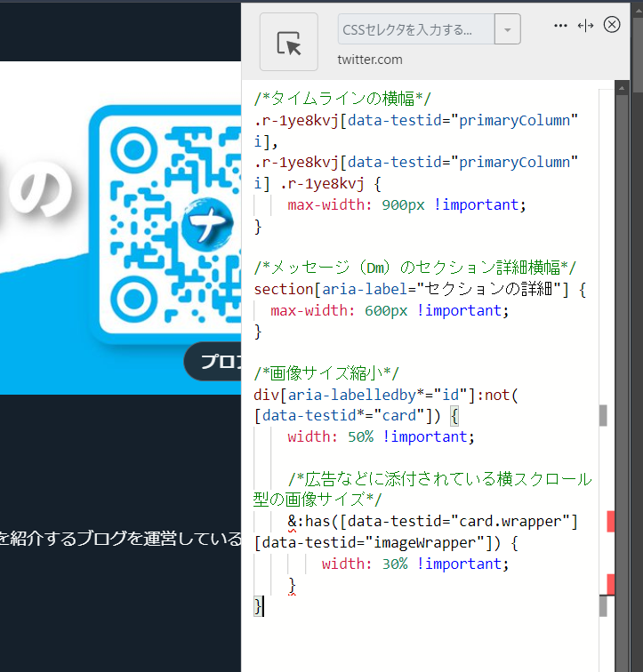
Task: Click the panel dock position arrows icon
Action: pyautogui.click(x=585, y=26)
